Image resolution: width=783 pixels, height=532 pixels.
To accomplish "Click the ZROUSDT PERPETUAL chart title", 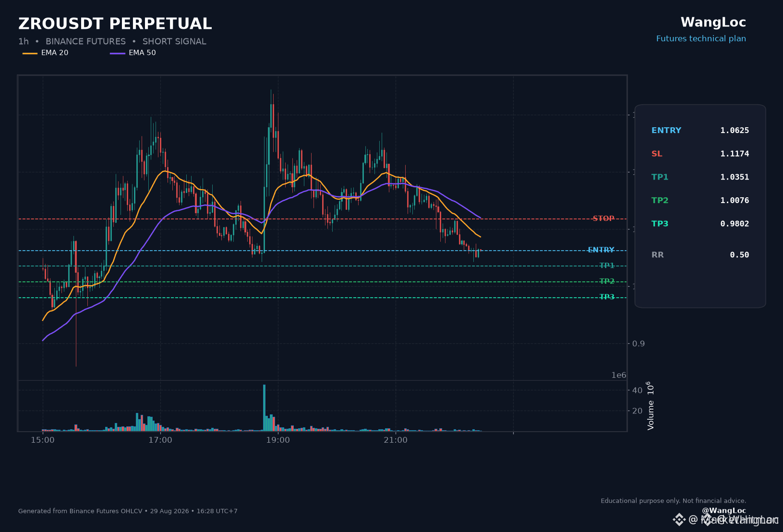I will pos(115,24).
